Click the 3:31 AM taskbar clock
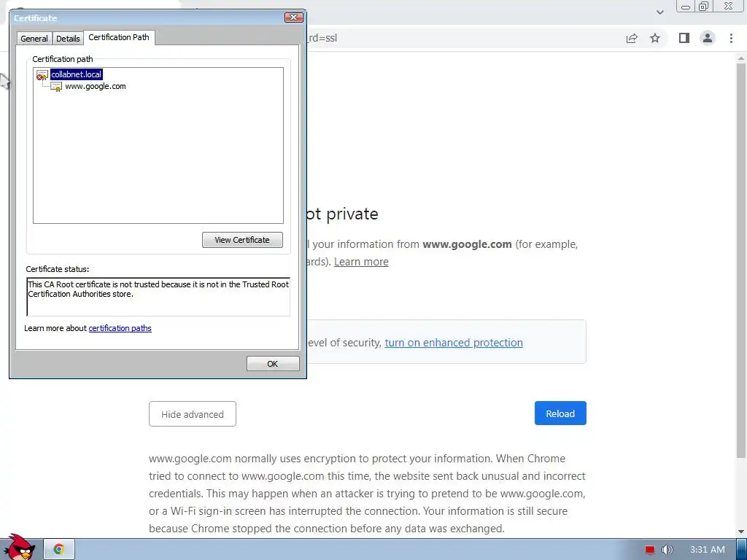 [x=708, y=550]
